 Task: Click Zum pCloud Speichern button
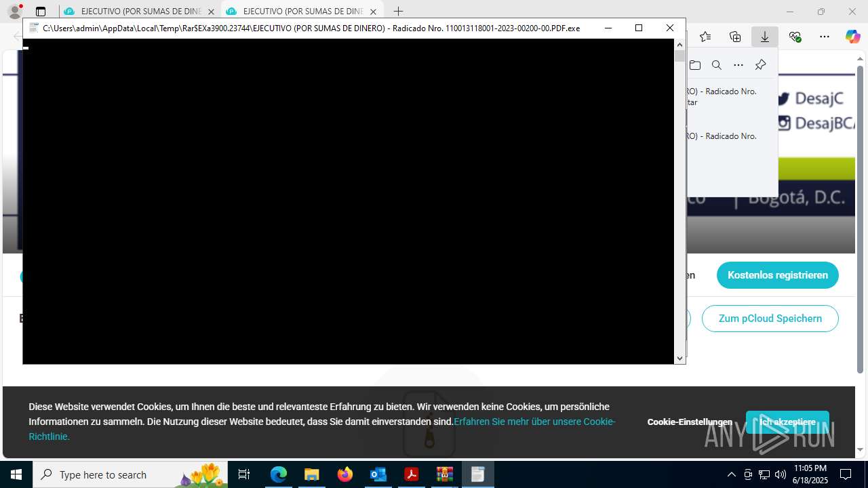(x=770, y=319)
